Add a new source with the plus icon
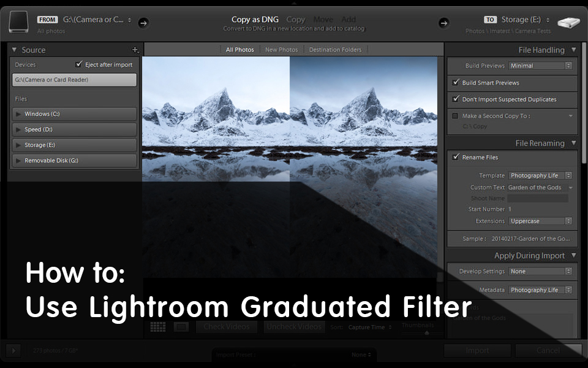Image resolution: width=588 pixels, height=368 pixels. pos(135,49)
